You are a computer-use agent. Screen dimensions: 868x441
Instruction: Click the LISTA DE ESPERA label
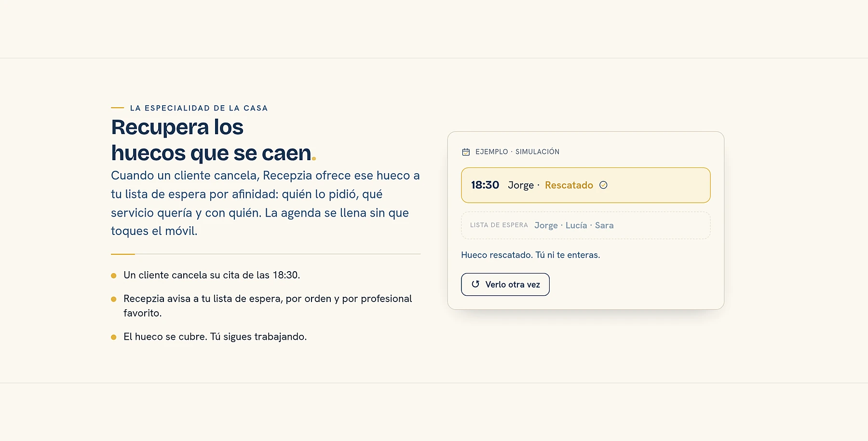pos(499,225)
